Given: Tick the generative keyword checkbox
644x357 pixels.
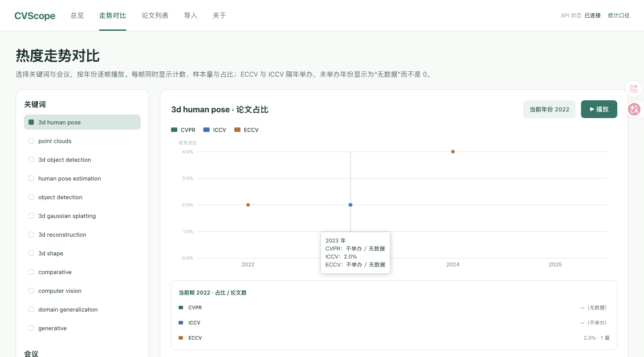Looking at the screenshot, I should pyautogui.click(x=31, y=328).
